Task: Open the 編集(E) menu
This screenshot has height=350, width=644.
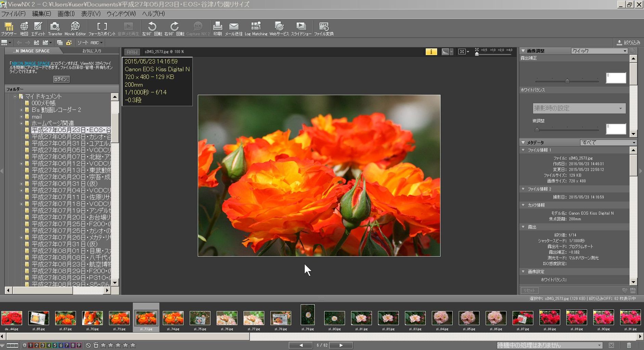Action: click(41, 14)
